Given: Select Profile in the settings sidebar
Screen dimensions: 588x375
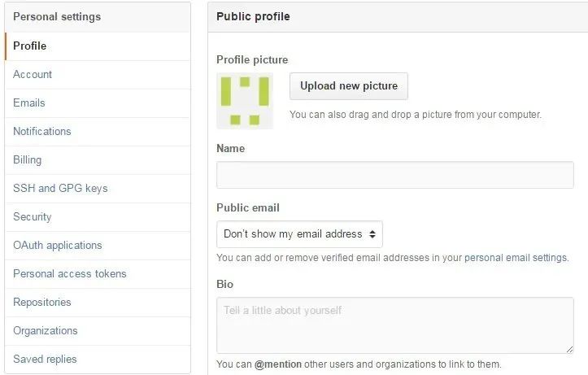Looking at the screenshot, I should point(30,46).
